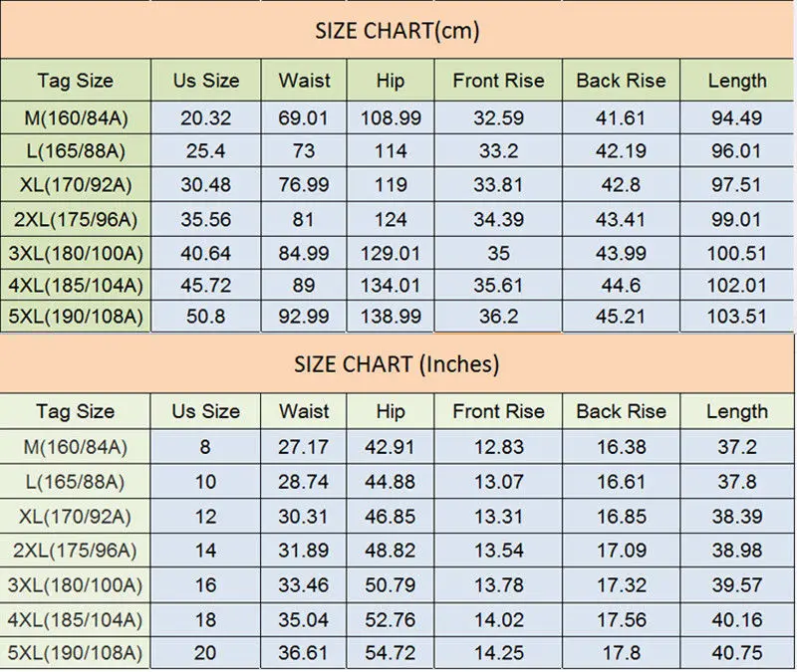The image size is (797, 672).
Task: Click the SIZE CHART(cm) title
Action: click(397, 31)
